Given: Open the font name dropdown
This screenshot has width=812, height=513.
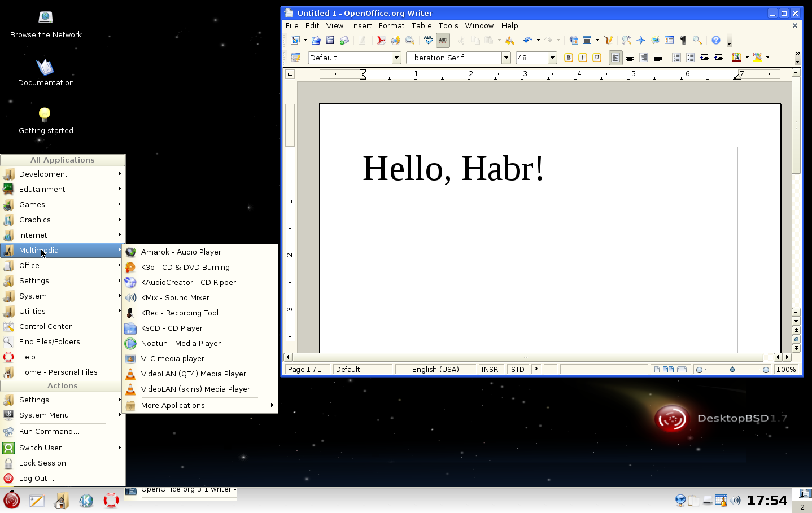Looking at the screenshot, I should pos(507,58).
